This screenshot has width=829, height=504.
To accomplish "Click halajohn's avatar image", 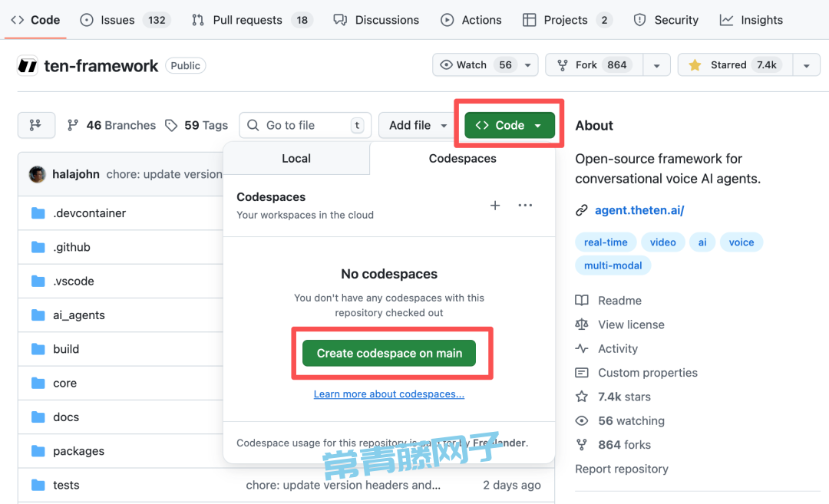I will coord(37,174).
